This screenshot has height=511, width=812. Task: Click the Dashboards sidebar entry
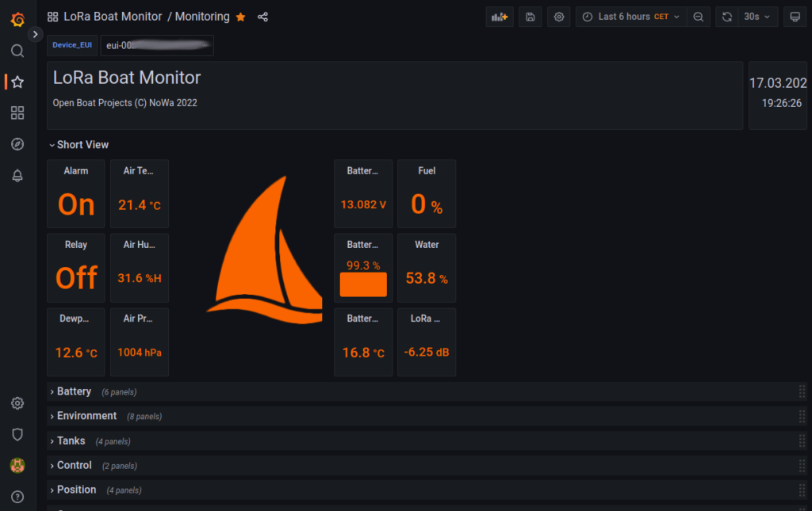(17, 112)
